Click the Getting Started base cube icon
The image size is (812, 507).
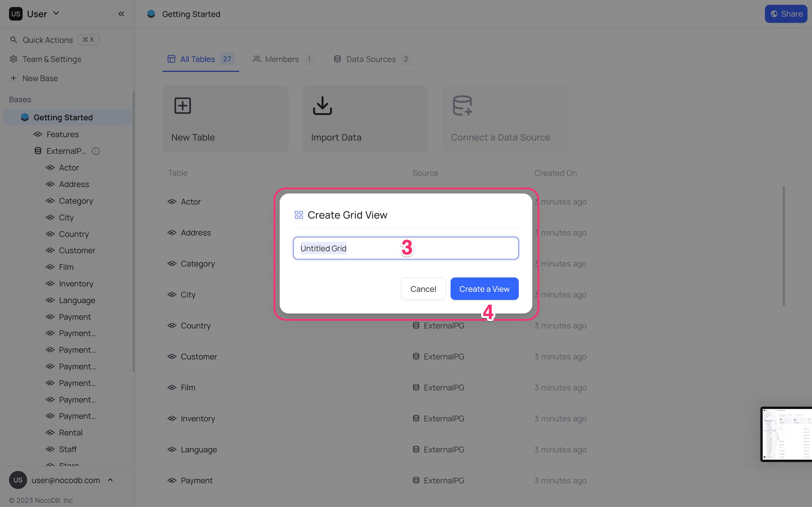[25, 117]
